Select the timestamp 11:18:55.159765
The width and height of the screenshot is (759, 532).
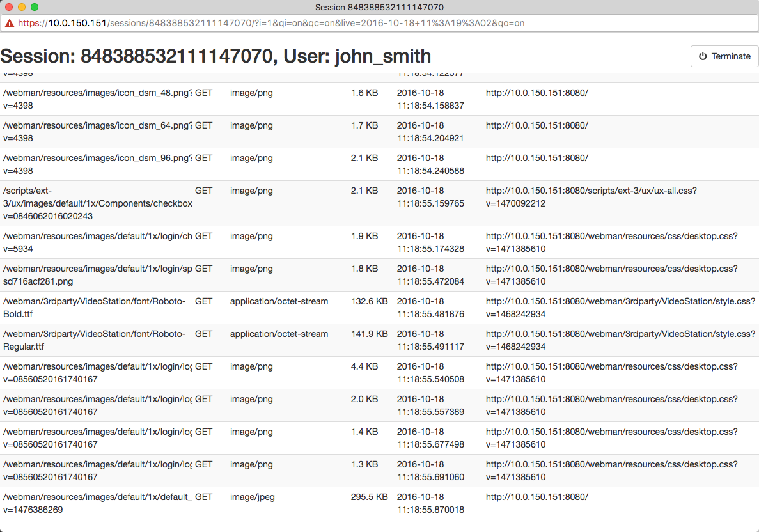coord(431,204)
